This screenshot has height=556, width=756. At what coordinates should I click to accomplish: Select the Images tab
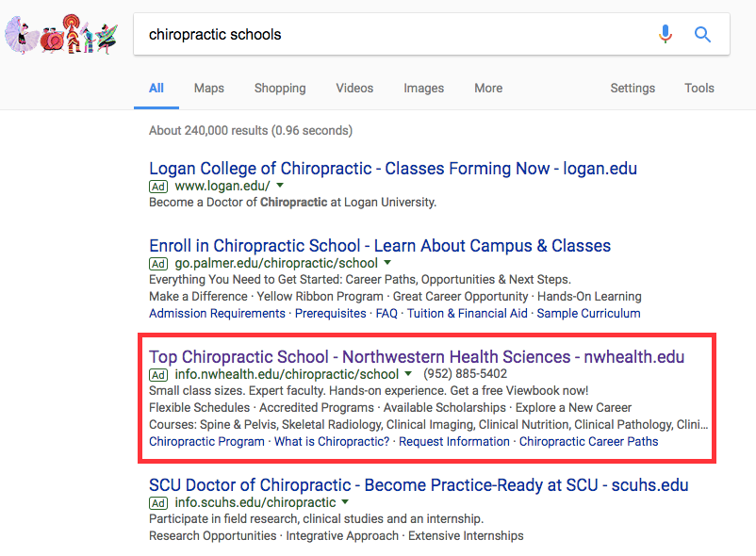point(424,89)
